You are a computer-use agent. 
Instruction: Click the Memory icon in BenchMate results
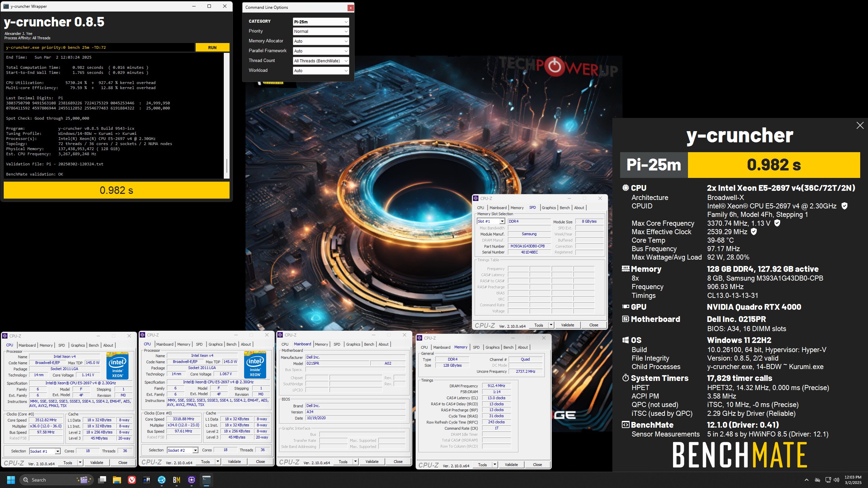tap(626, 269)
